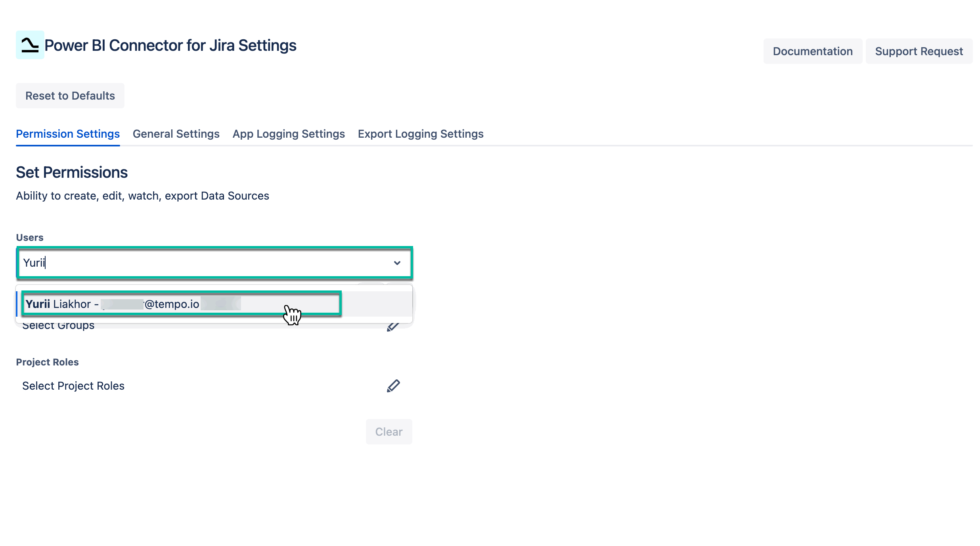The image size is (980, 546).
Task: Open the App Logging Settings tab
Action: coord(288,134)
